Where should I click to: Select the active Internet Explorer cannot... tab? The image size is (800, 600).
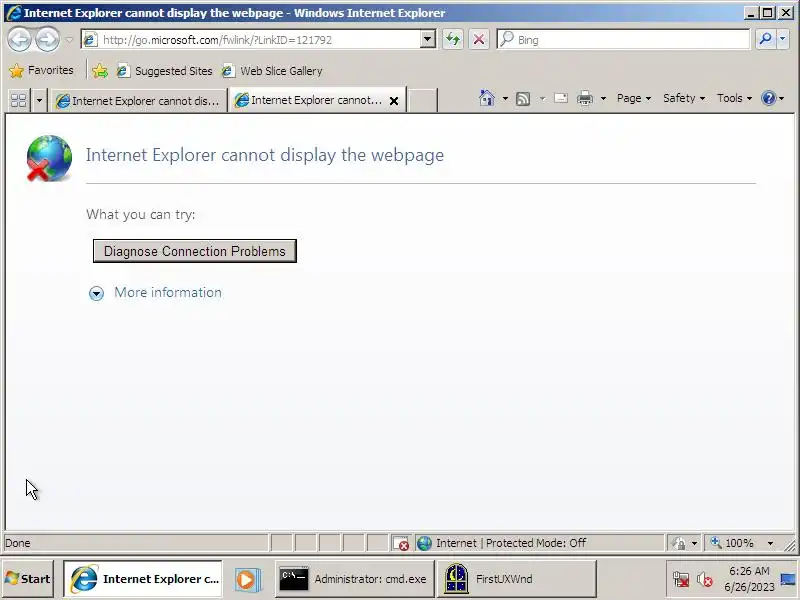point(308,100)
